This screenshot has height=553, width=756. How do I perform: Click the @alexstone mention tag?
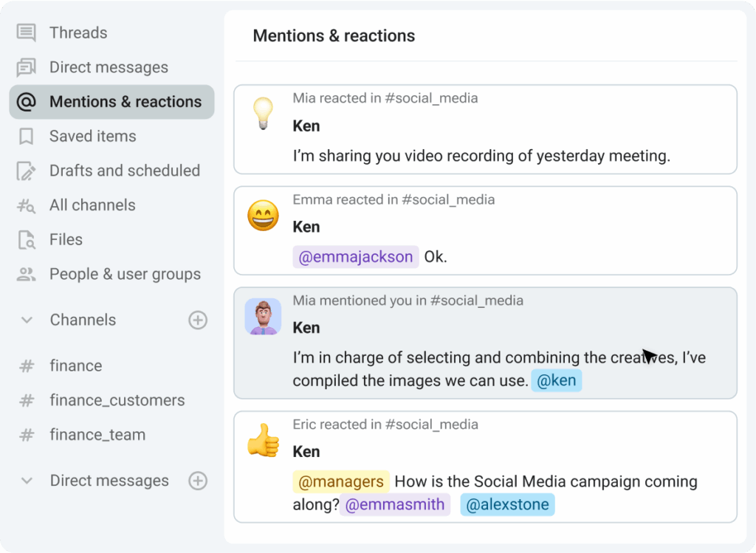pos(507,505)
